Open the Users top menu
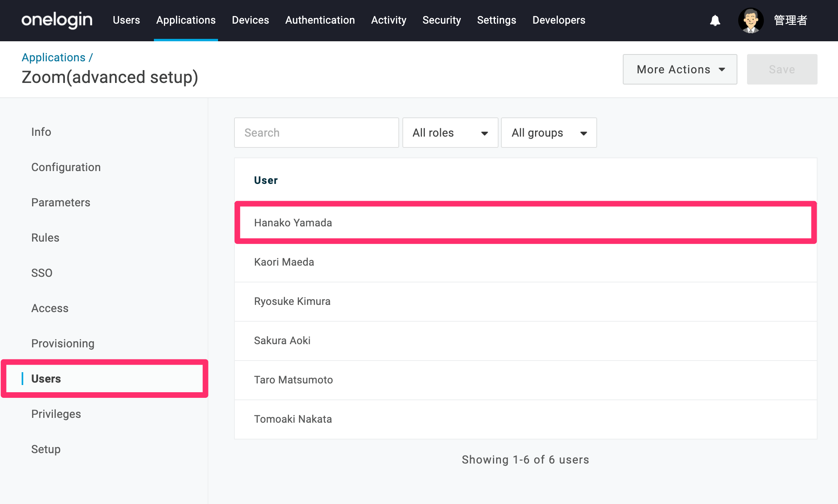 tap(126, 20)
